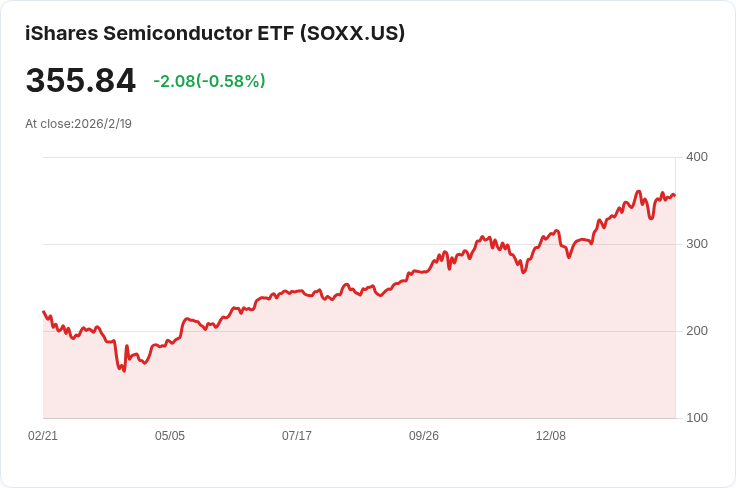The image size is (736, 488).
Task: Click the At close 2026/2/19 text
Action: tap(79, 124)
